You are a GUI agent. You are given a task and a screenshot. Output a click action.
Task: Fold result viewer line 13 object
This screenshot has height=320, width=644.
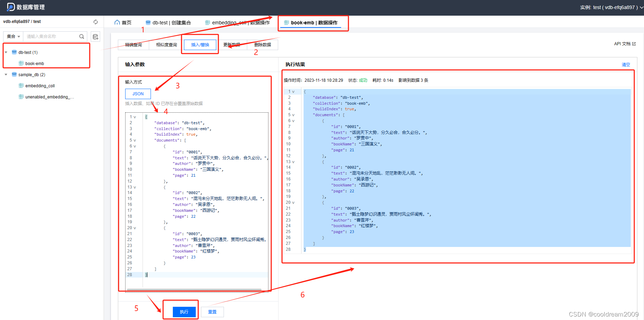293,162
